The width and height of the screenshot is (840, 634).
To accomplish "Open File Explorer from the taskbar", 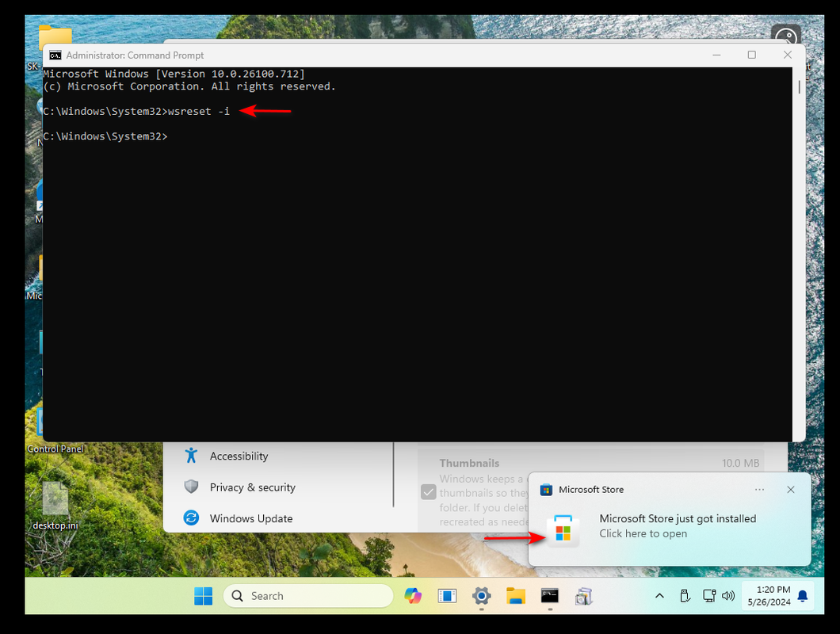I will tap(515, 596).
